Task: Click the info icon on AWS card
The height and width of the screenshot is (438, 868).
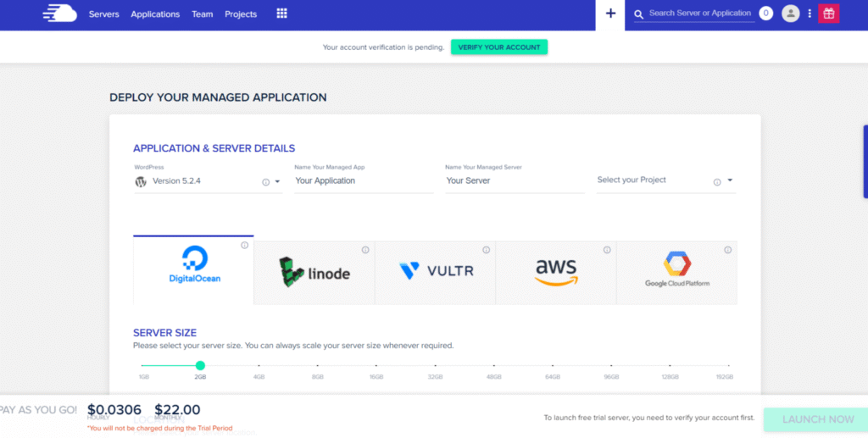Action: (x=607, y=250)
